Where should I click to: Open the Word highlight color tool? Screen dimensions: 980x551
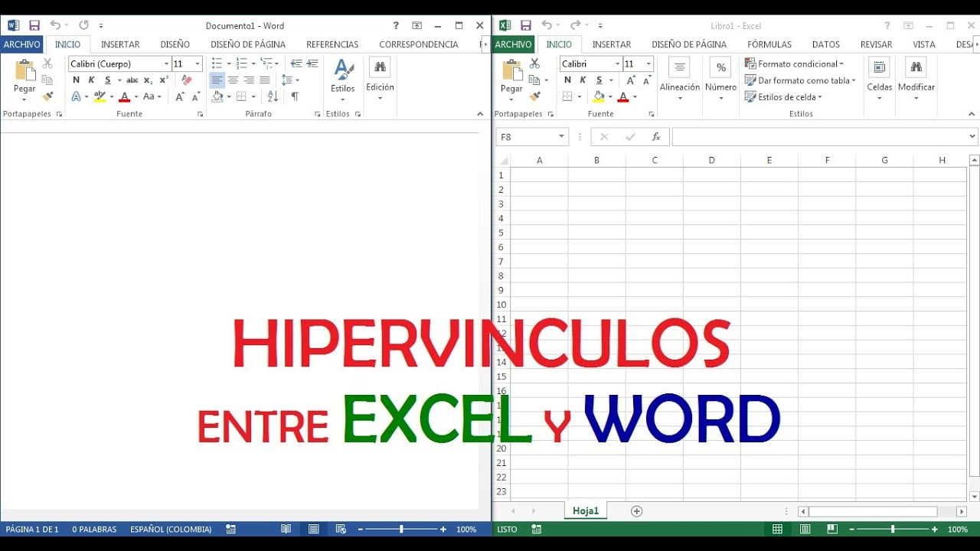click(98, 96)
